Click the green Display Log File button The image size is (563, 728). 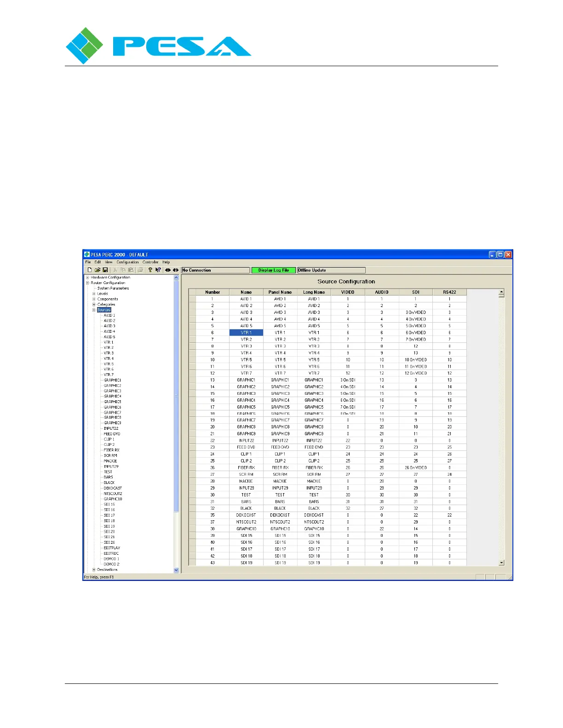point(274,270)
